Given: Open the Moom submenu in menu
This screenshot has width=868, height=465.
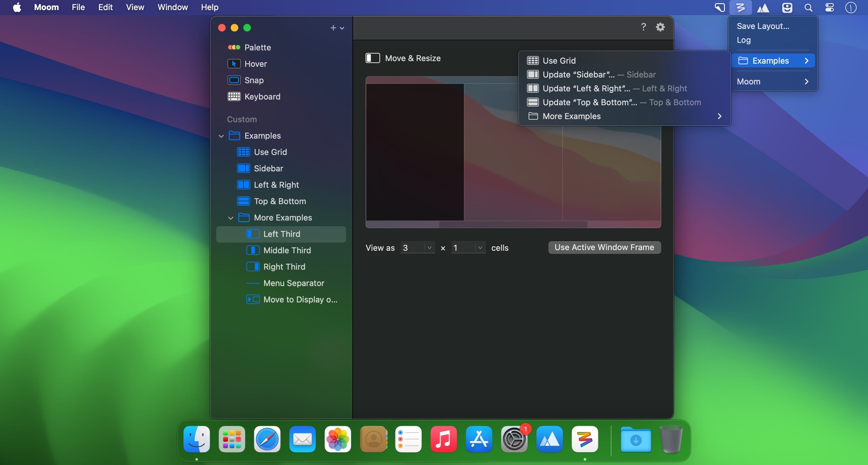Looking at the screenshot, I should click(773, 82).
